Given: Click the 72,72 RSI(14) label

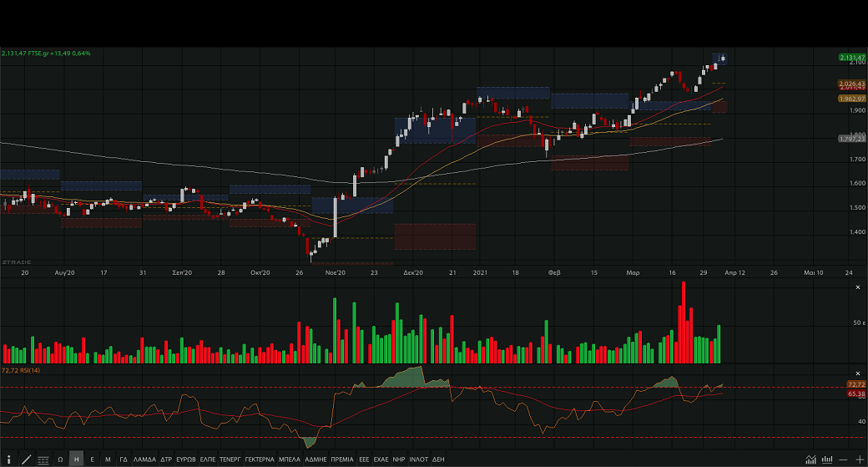Looking at the screenshot, I should [21, 370].
